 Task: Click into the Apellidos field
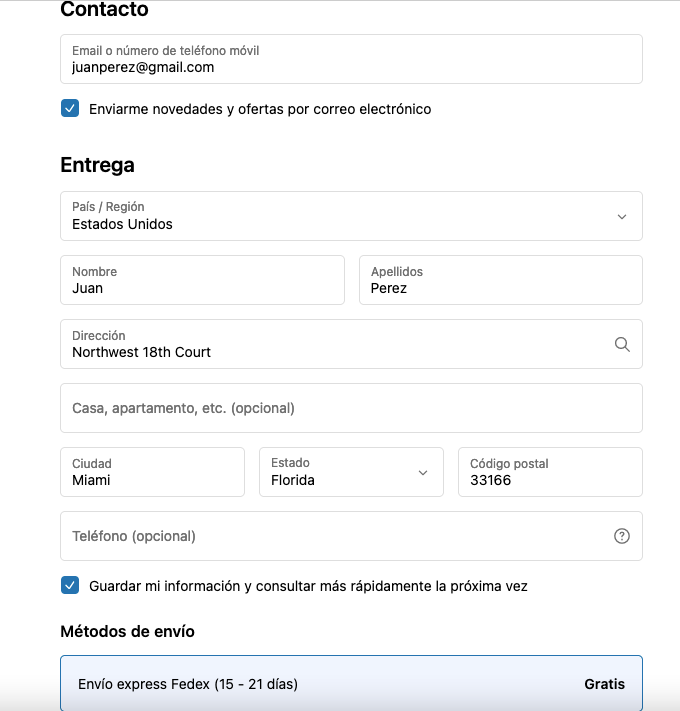501,280
